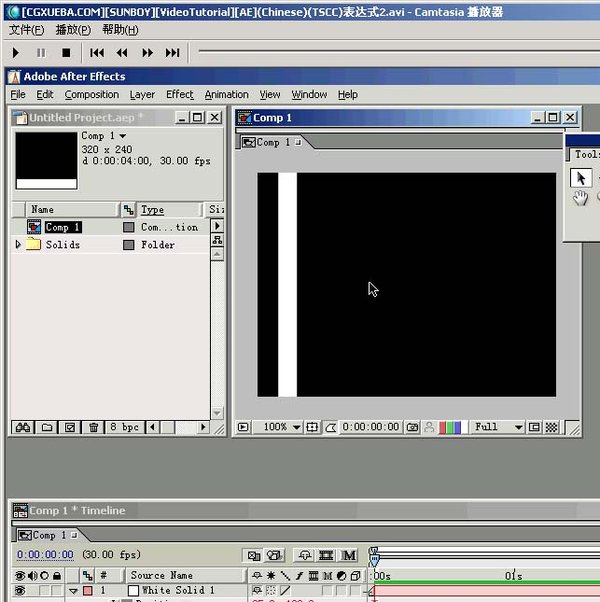
Task: Click the binoculars find icon in Project panel
Action: (x=21, y=427)
